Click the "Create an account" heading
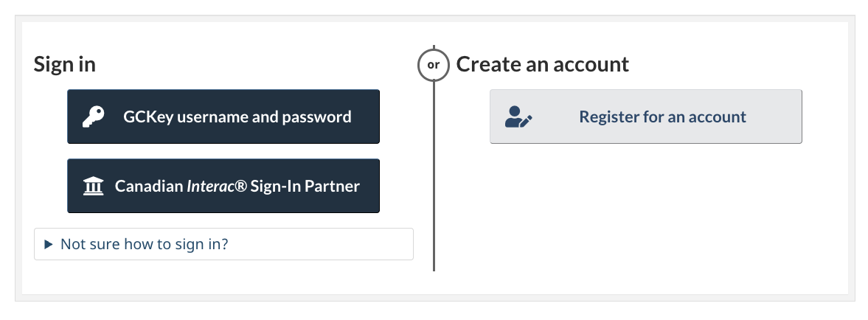This screenshot has width=868, height=320. pos(542,64)
